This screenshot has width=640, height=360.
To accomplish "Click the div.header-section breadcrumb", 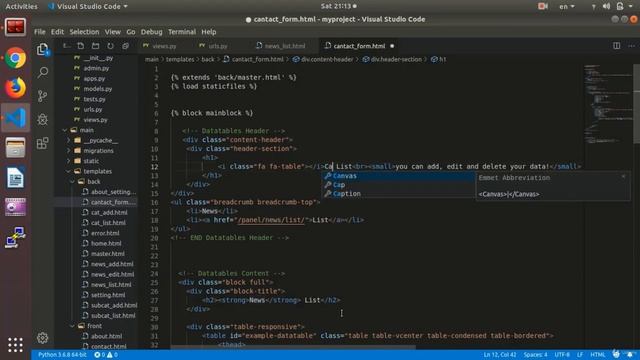I will coord(392,60).
